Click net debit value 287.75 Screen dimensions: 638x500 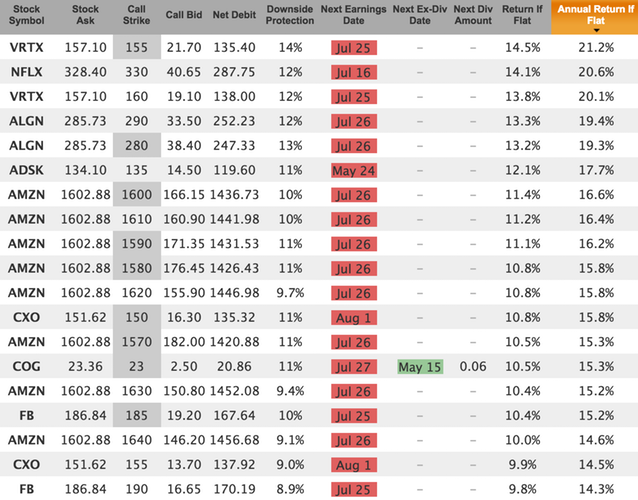[x=234, y=72]
